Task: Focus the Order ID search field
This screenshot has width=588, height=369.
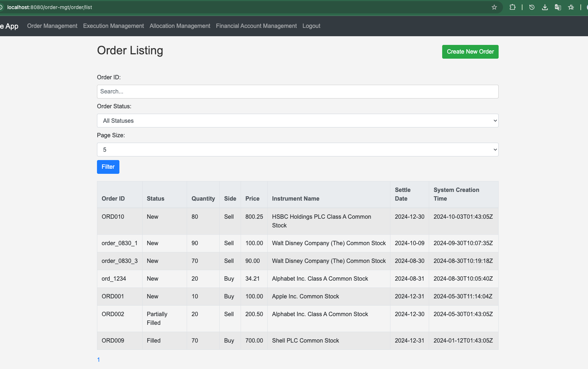Action: [x=297, y=92]
